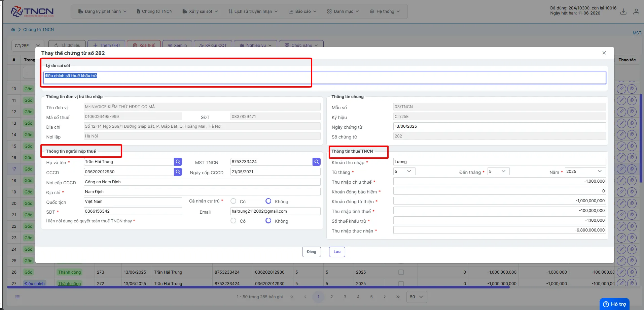Click the list menu icon at bottom left
Image resolution: width=644 pixels, height=310 pixels.
(17, 297)
